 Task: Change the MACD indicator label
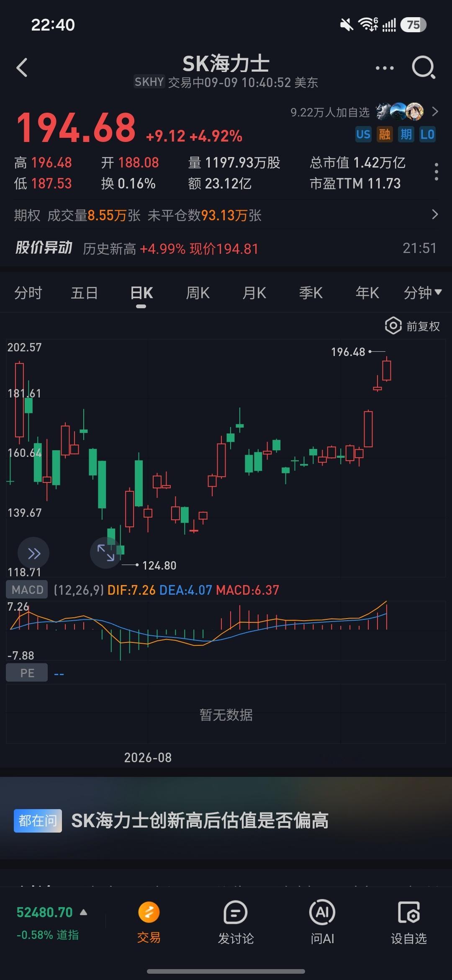point(27,590)
